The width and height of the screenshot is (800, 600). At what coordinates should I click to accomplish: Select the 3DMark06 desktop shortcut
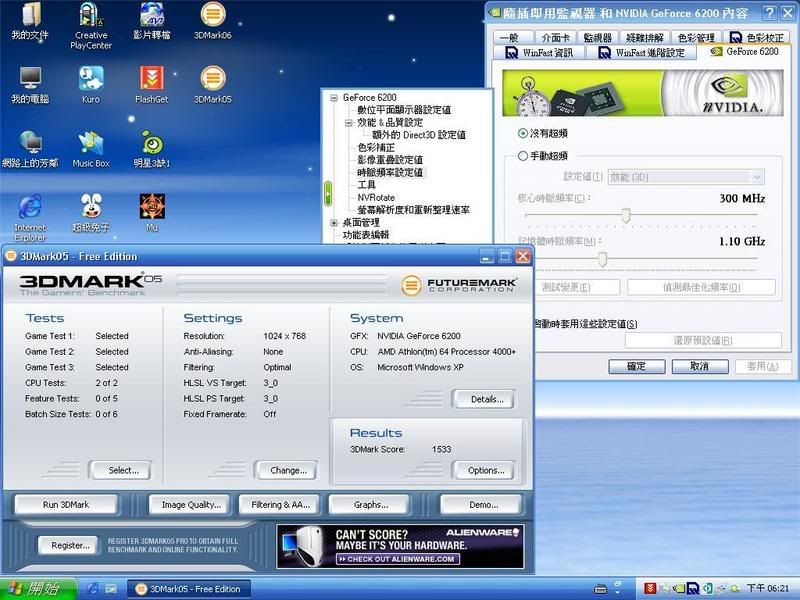pyautogui.click(x=213, y=21)
